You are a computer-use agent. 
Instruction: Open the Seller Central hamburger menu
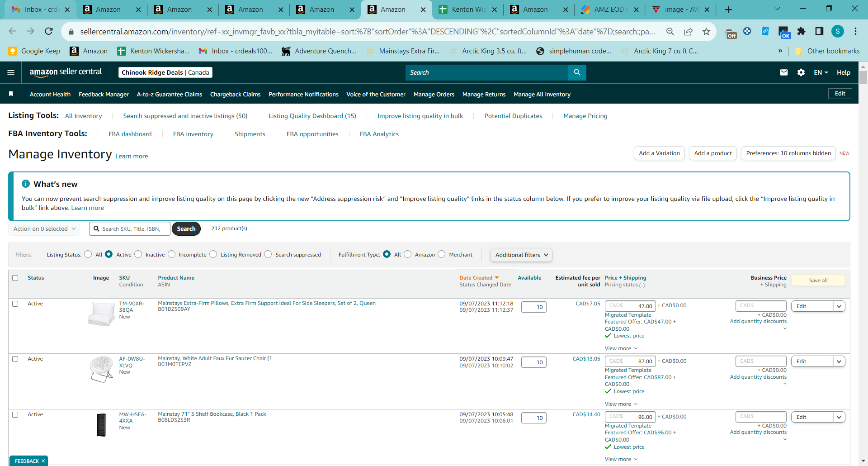point(11,72)
